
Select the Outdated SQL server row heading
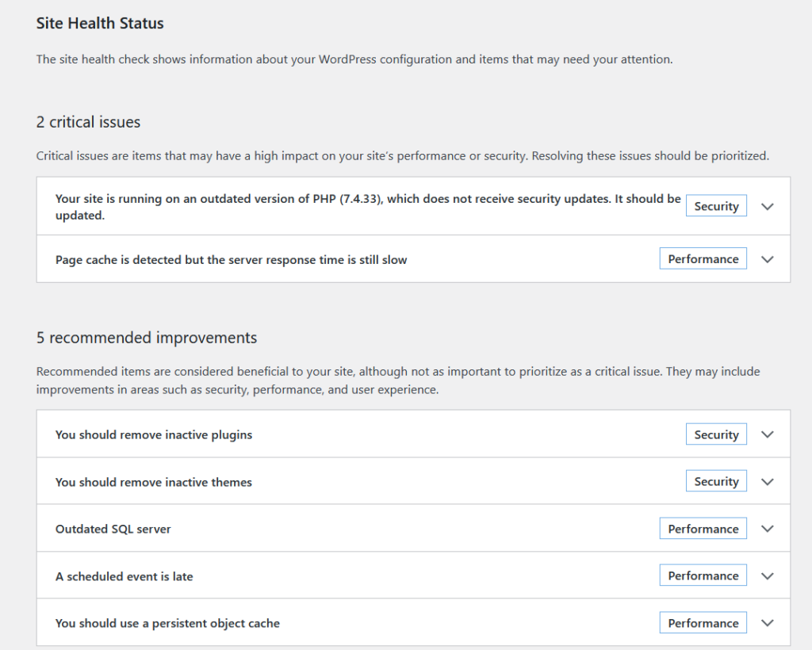(112, 528)
